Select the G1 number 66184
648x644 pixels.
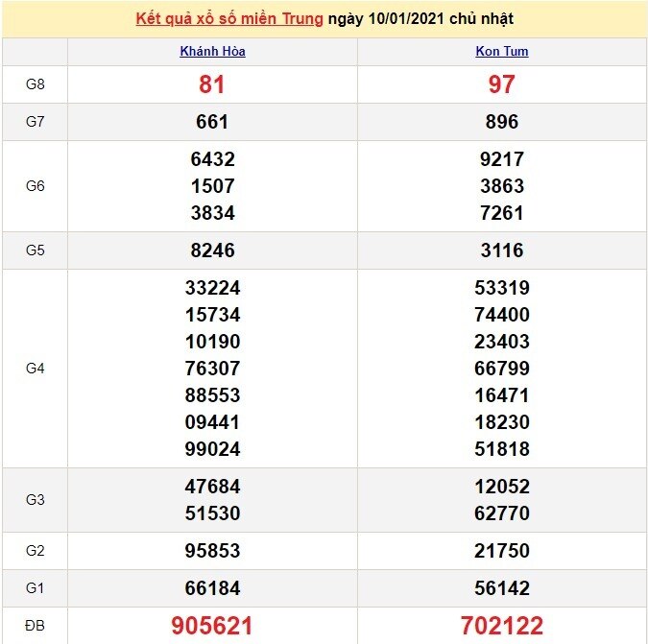click(x=212, y=588)
